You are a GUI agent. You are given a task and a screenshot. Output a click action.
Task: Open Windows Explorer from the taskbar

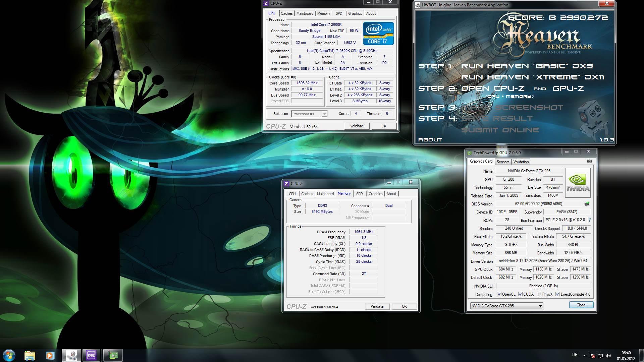30,355
